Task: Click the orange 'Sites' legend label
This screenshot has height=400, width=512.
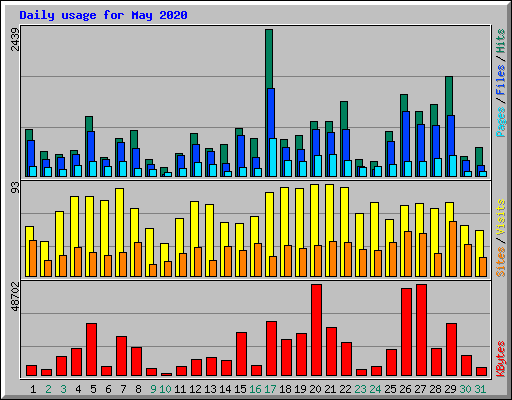Action: (x=500, y=262)
